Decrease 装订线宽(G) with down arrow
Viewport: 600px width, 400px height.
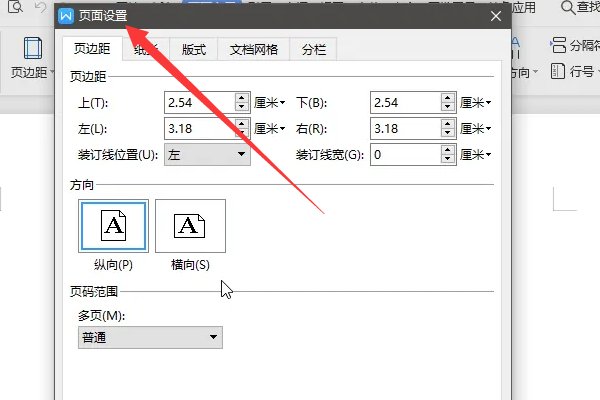(x=447, y=159)
